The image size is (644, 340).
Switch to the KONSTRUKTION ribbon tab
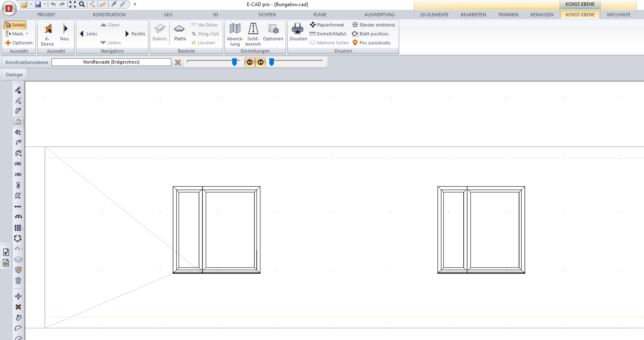(x=109, y=15)
